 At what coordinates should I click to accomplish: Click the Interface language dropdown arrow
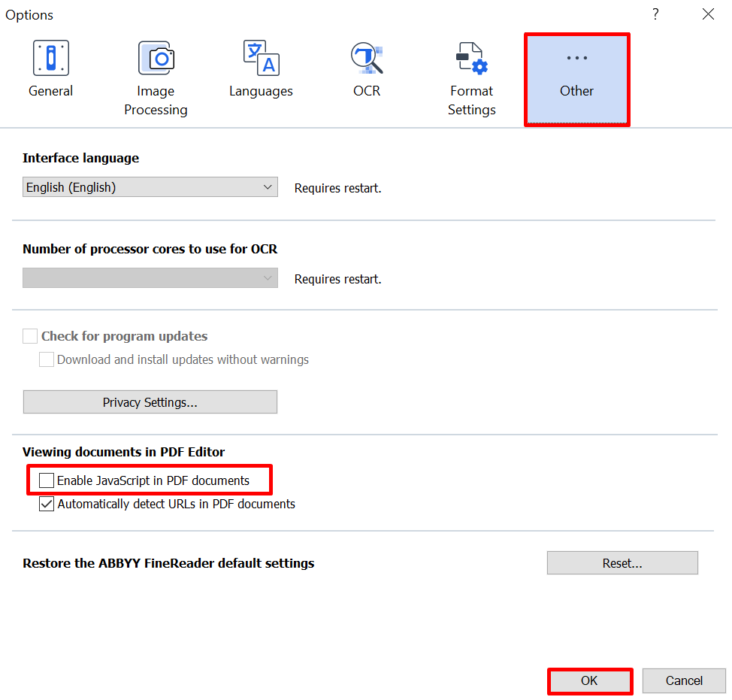268,187
